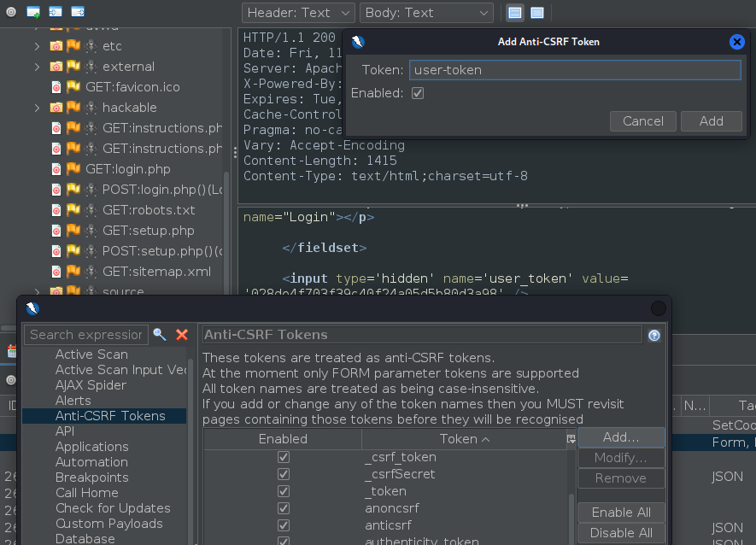Screen dimensions: 756x545
Task: Click Disable All tokens button
Action: (621, 533)
